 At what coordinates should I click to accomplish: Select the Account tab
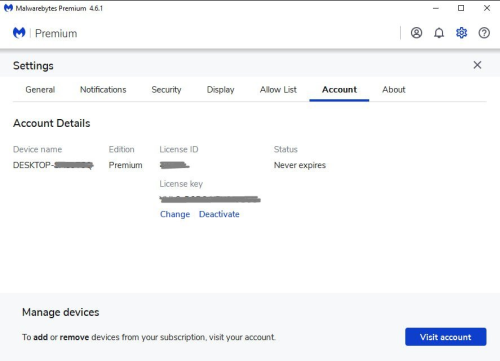click(x=339, y=90)
